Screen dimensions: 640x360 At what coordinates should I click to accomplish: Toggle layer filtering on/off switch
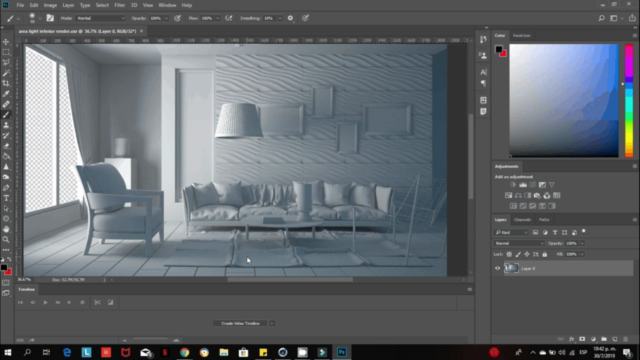[x=584, y=231]
